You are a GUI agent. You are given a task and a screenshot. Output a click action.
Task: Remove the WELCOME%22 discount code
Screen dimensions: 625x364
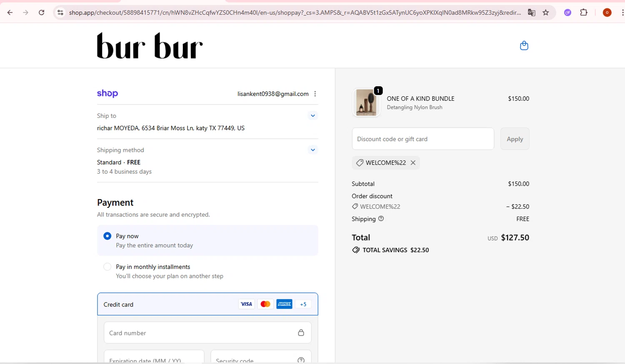click(x=413, y=162)
